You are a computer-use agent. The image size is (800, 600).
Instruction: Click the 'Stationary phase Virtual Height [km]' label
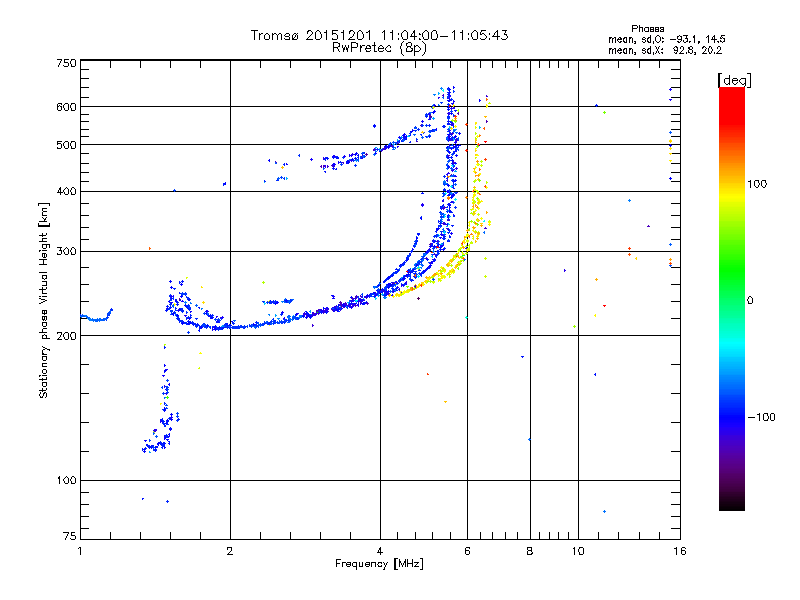pyautogui.click(x=44, y=300)
